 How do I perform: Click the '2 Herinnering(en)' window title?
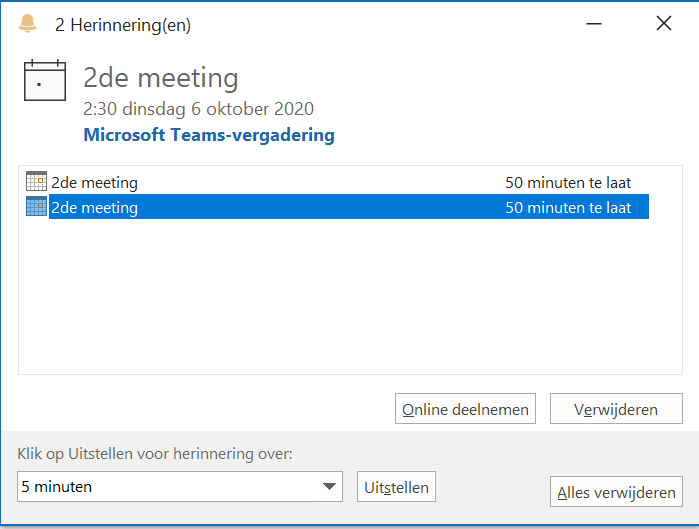(x=123, y=25)
